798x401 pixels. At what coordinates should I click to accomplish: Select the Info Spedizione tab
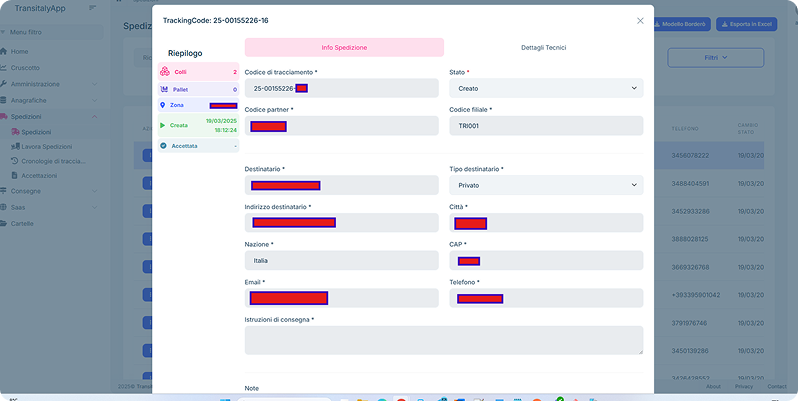coord(344,47)
